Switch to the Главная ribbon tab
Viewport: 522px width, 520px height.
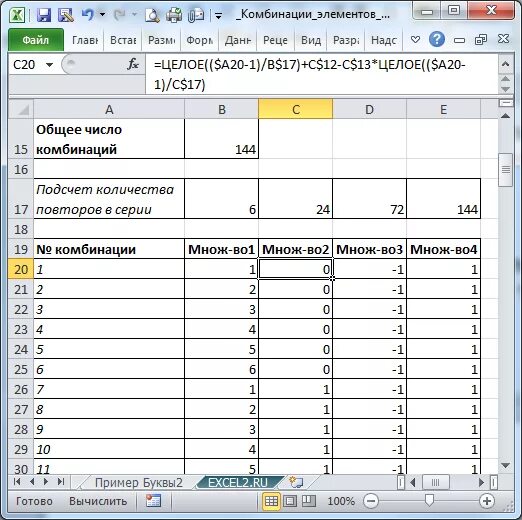pos(85,40)
